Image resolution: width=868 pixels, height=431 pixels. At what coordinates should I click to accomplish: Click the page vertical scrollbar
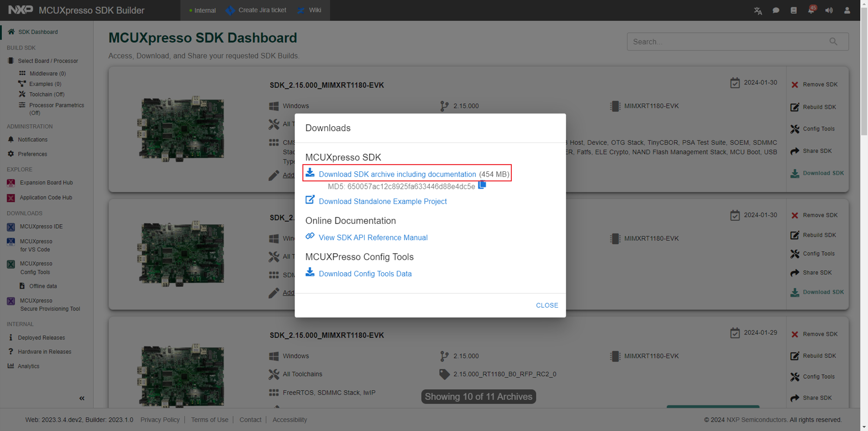[x=864, y=194]
